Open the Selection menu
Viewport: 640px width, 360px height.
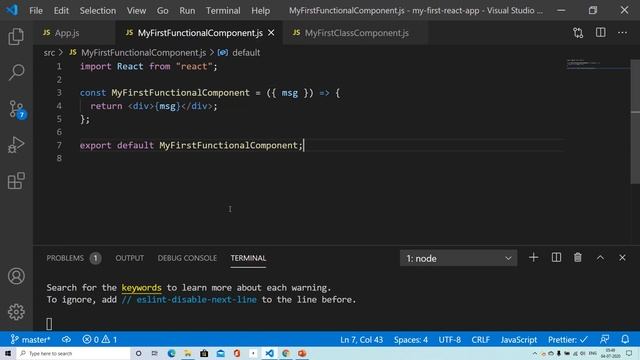tap(98, 10)
